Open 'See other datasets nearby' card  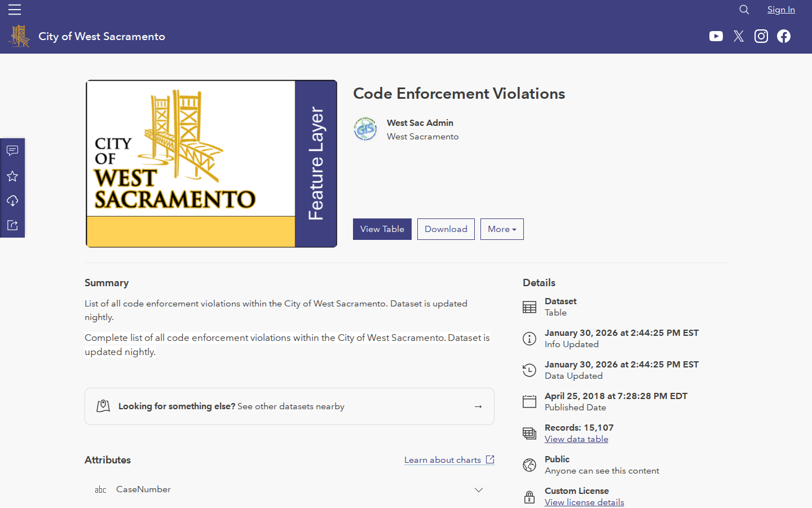click(289, 406)
